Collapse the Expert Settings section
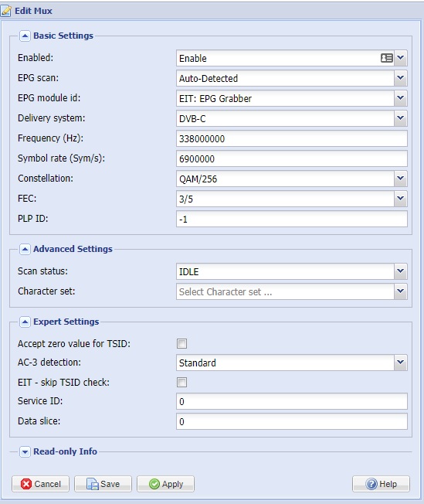Screen dimensions: 424x504 click(25, 322)
